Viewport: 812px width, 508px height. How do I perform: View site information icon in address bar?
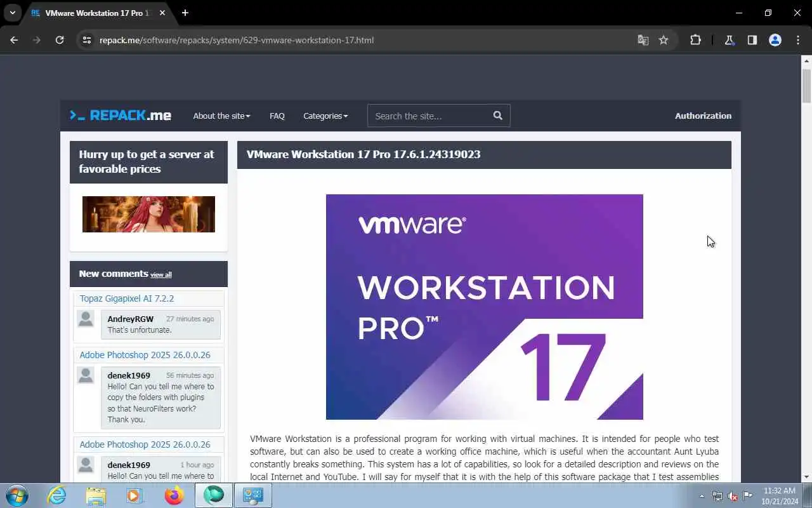tap(87, 40)
